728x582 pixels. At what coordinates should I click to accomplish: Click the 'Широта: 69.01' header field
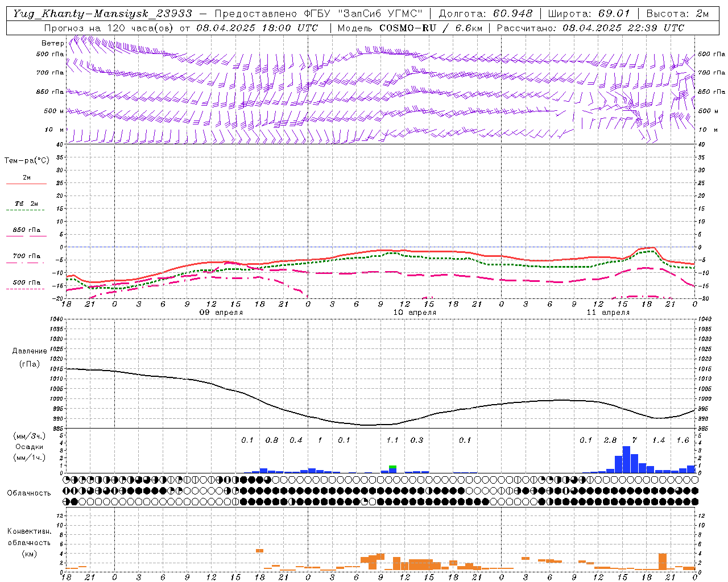tap(589, 14)
